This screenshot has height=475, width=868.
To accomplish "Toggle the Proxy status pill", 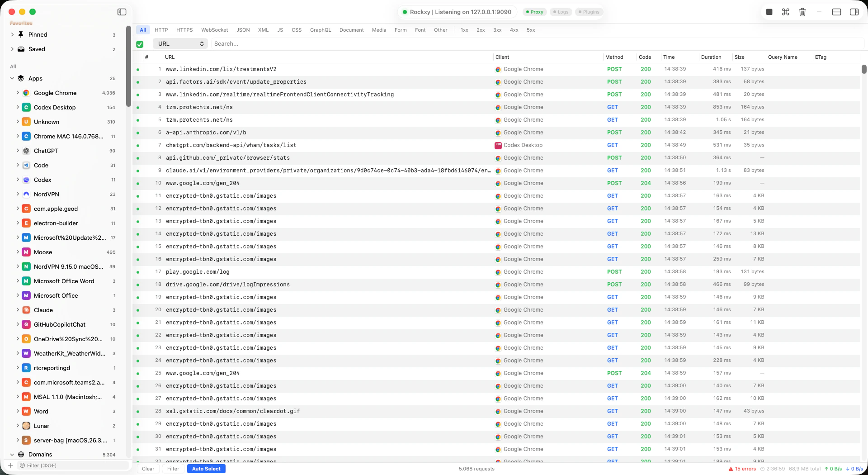I will [x=535, y=12].
